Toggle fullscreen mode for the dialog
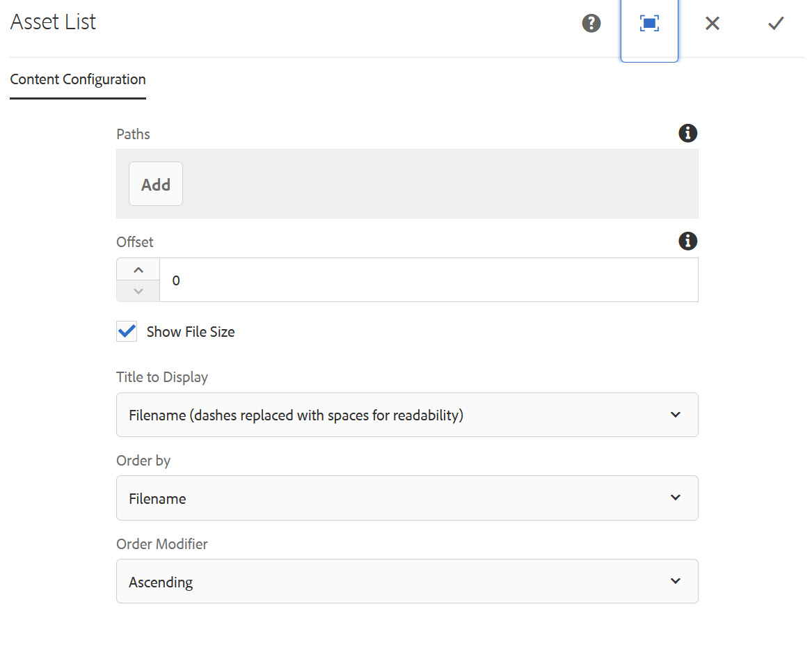Image resolution: width=812 pixels, height=650 pixels. point(649,24)
